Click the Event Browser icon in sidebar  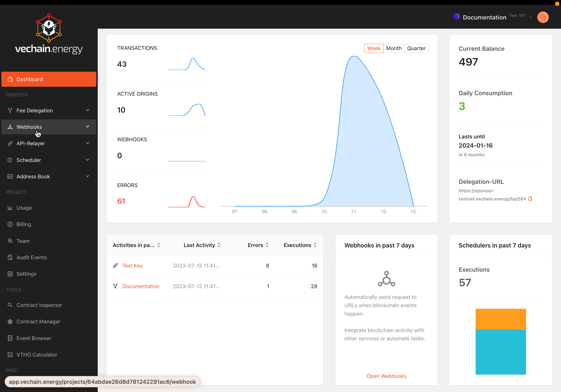coord(10,338)
